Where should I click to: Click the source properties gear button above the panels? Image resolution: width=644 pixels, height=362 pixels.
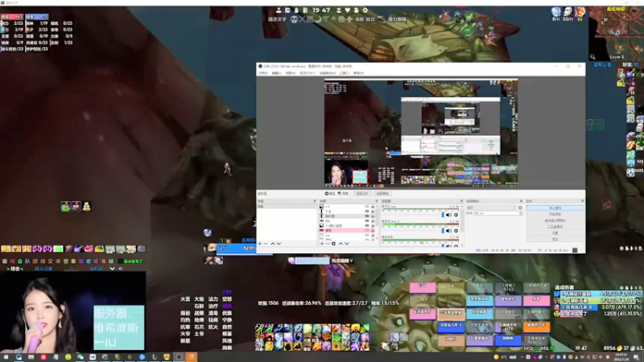pos(330,193)
